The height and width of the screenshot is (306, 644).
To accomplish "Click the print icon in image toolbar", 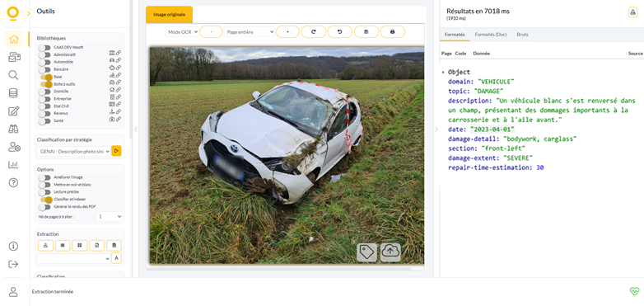I will click(392, 31).
